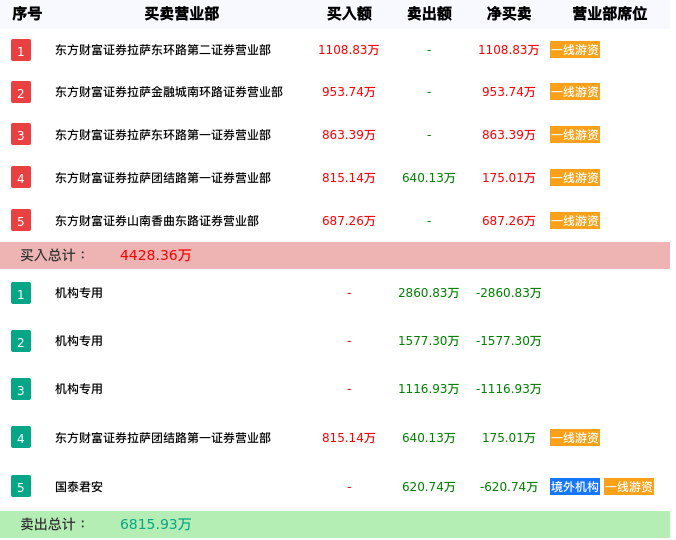Click the 净买卖 column header
The image size is (676, 540).
[x=509, y=14]
